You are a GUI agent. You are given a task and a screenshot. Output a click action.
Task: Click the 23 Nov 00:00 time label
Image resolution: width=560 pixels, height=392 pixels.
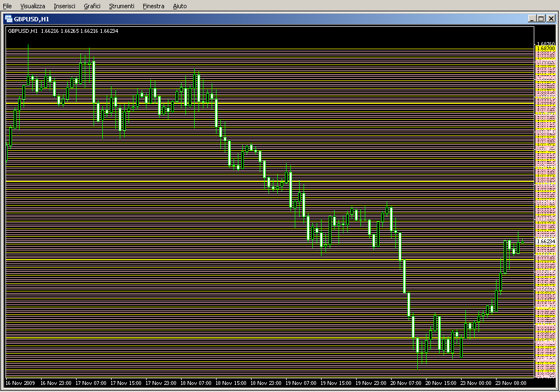(476, 383)
